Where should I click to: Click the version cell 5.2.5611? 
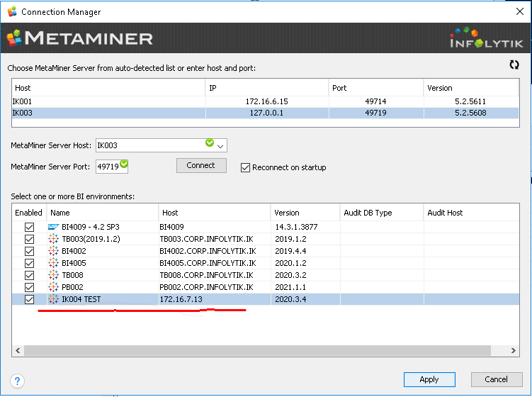pyautogui.click(x=470, y=101)
